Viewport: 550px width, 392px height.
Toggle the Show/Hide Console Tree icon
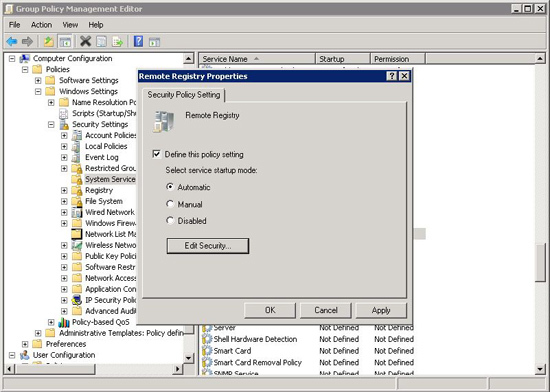[x=65, y=42]
